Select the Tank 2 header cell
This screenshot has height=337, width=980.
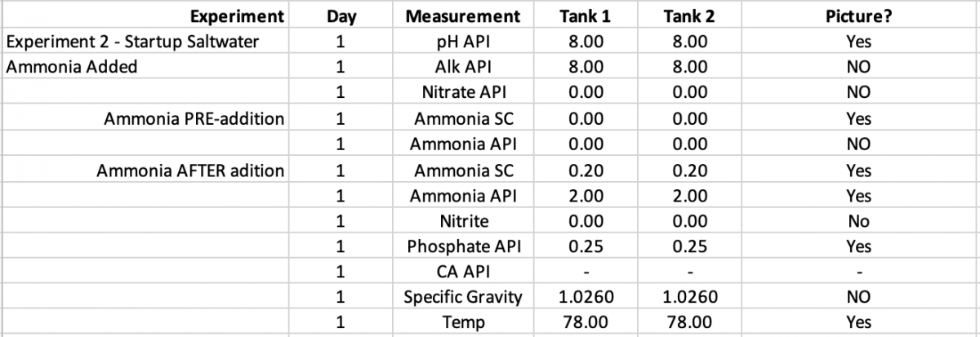[x=690, y=16]
